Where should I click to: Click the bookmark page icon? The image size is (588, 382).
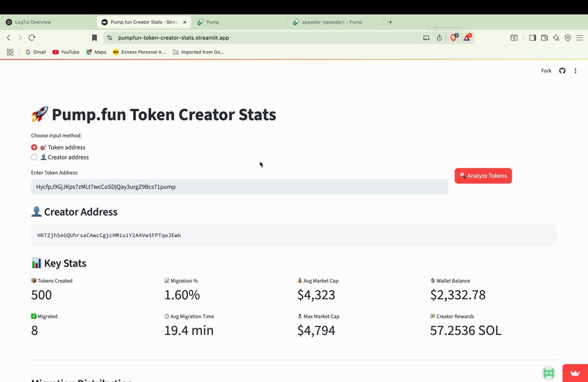(x=94, y=38)
